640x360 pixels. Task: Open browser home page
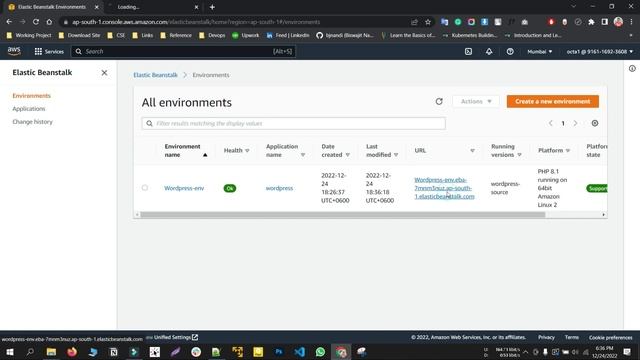click(49, 22)
